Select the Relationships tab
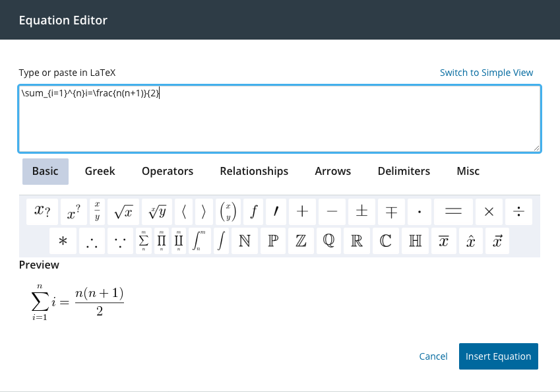The image size is (560, 392). pos(254,171)
